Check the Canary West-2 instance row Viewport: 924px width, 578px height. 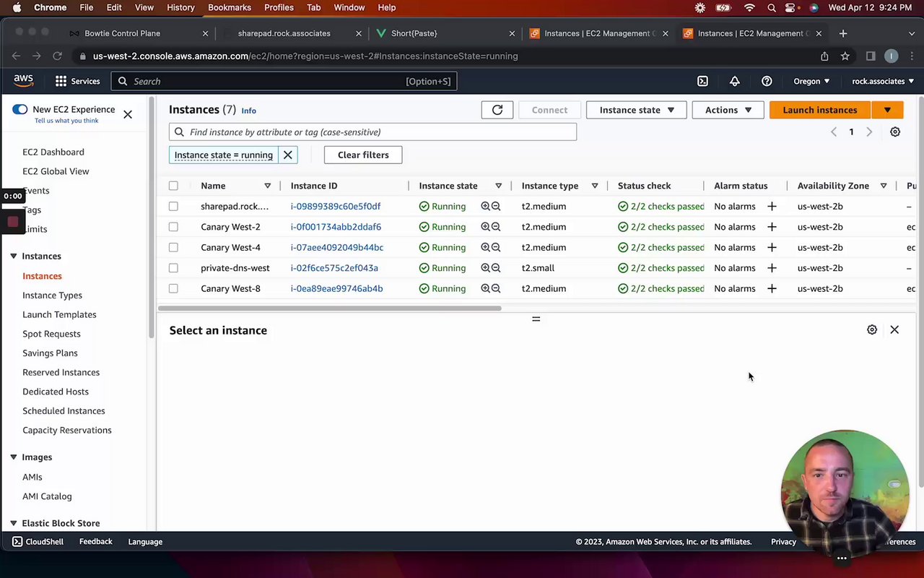[x=173, y=227]
